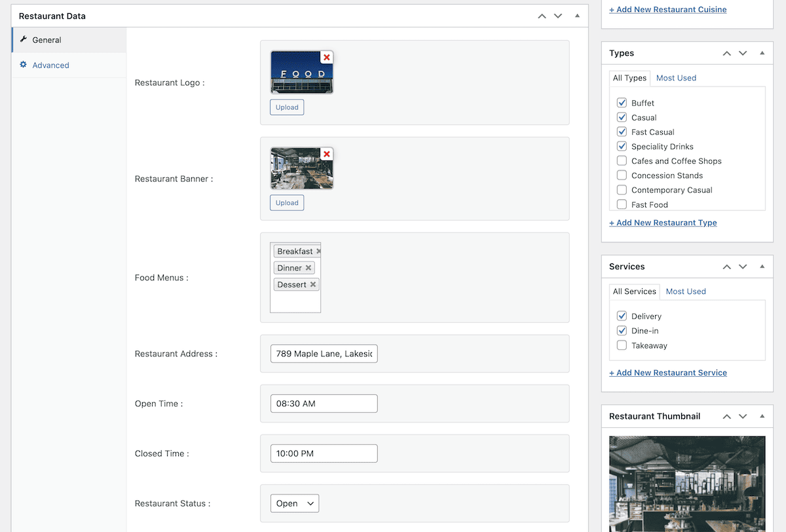Remove Breakfast tag from Food Menus
Screen dimensions: 786x532
[318, 252]
